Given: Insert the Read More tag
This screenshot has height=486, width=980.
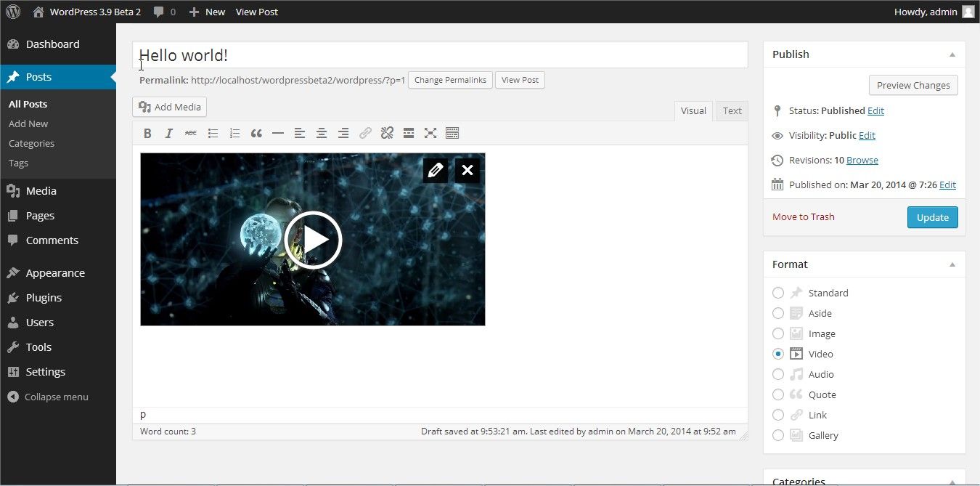Looking at the screenshot, I should [x=409, y=133].
